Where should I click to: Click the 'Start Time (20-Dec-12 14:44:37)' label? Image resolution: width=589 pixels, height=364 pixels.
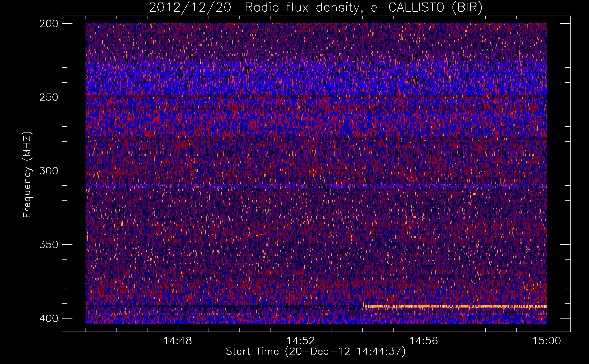tap(316, 352)
